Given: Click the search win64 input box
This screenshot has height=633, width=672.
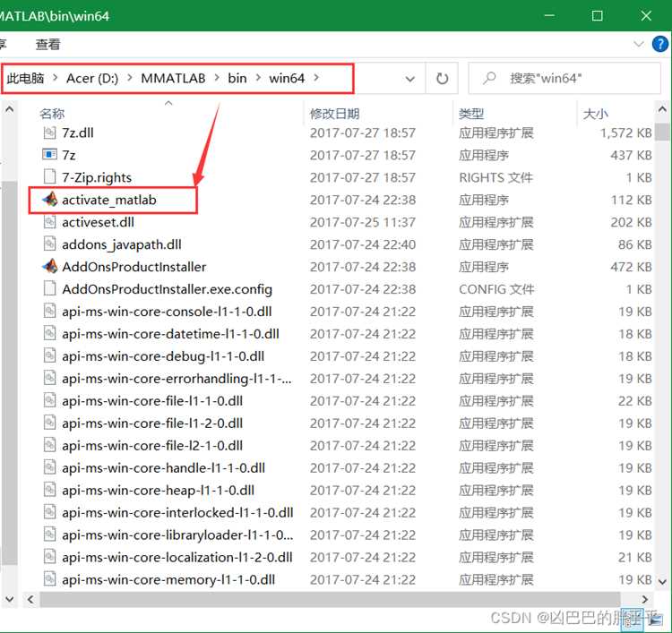Looking at the screenshot, I should (x=564, y=78).
